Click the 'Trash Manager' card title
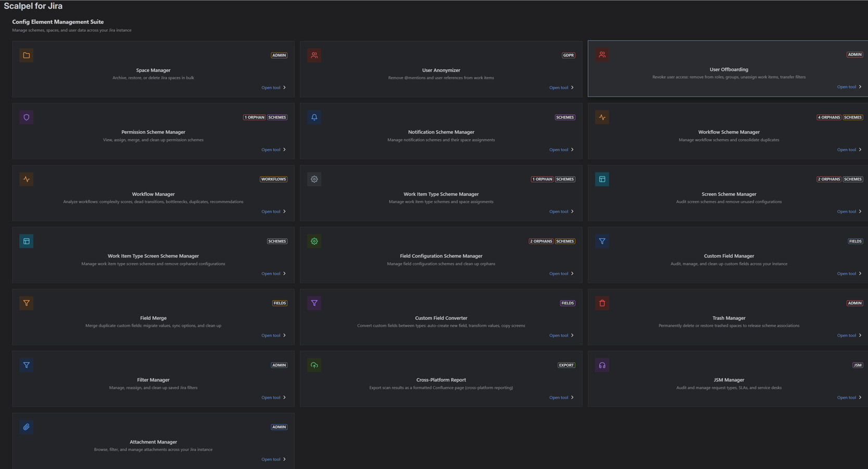The image size is (868, 469). [x=729, y=318]
